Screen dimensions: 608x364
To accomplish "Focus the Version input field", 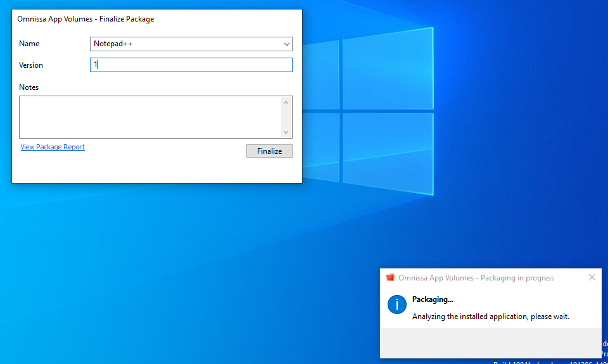I will [x=191, y=65].
